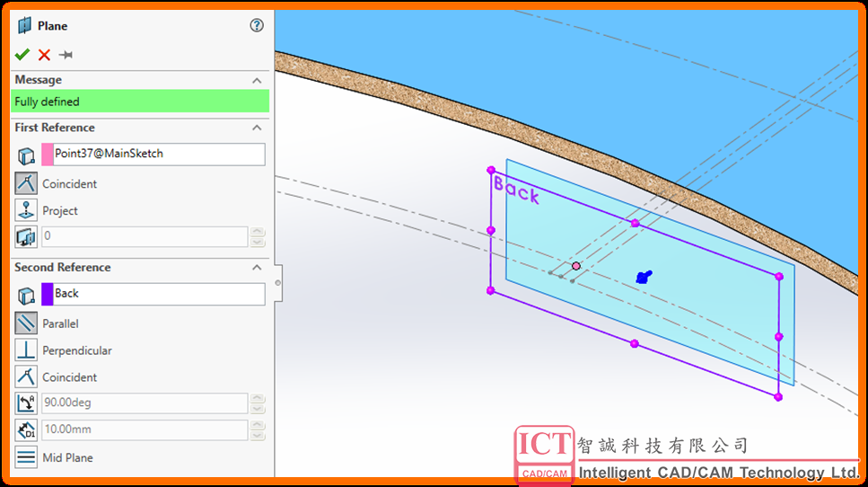
Task: Cancel the plane with the red X
Action: click(44, 54)
